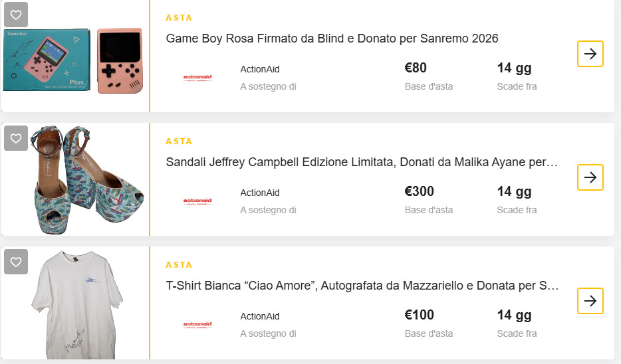Open Game Boy Rosa auction via arrow button
Image resolution: width=621 pixels, height=364 pixels.
tap(590, 54)
